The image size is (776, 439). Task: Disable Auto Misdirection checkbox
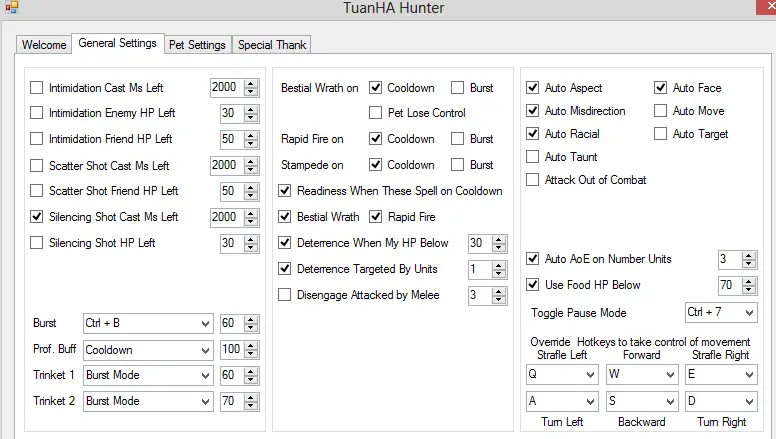tap(533, 111)
